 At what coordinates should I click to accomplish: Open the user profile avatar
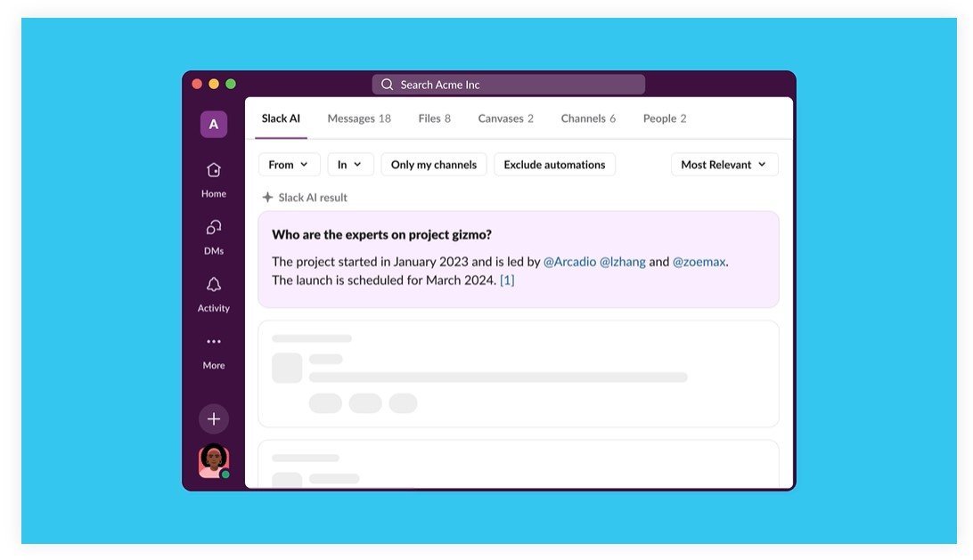coord(214,461)
